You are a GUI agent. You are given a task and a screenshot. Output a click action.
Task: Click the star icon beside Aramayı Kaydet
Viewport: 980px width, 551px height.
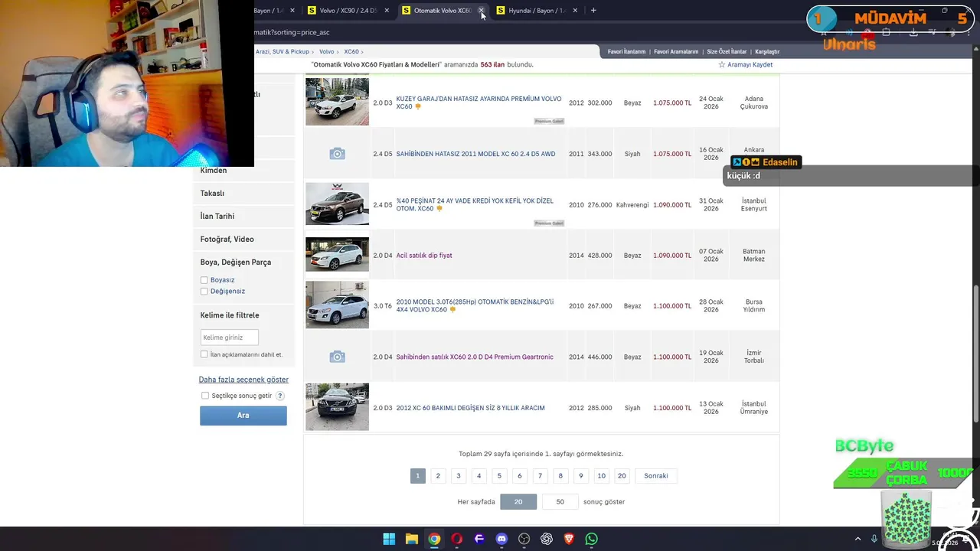pyautogui.click(x=721, y=65)
